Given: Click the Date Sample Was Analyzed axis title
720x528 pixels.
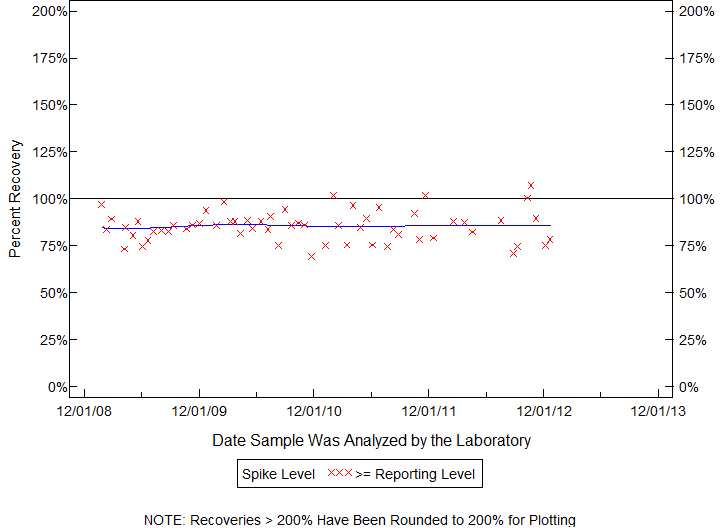Looking at the screenshot, I should click(371, 440).
